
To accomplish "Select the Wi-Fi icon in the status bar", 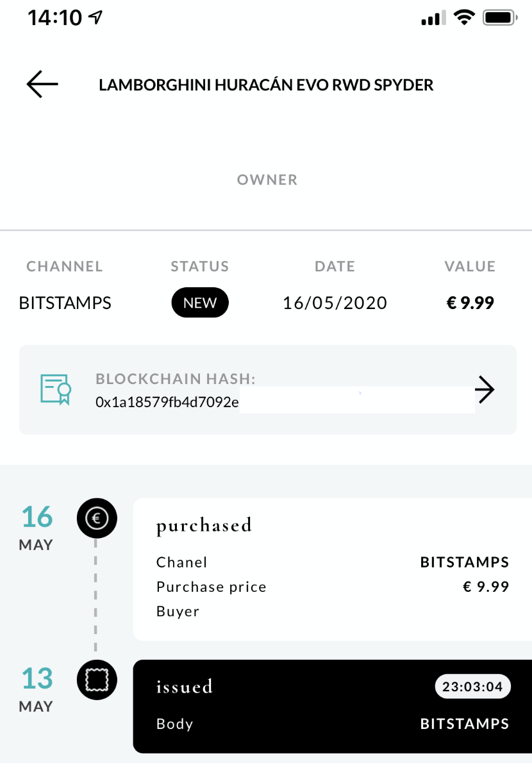I will click(x=463, y=17).
